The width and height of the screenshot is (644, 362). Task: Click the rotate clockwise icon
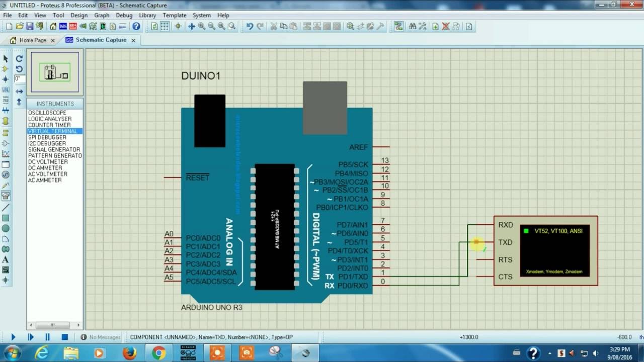coord(19,58)
